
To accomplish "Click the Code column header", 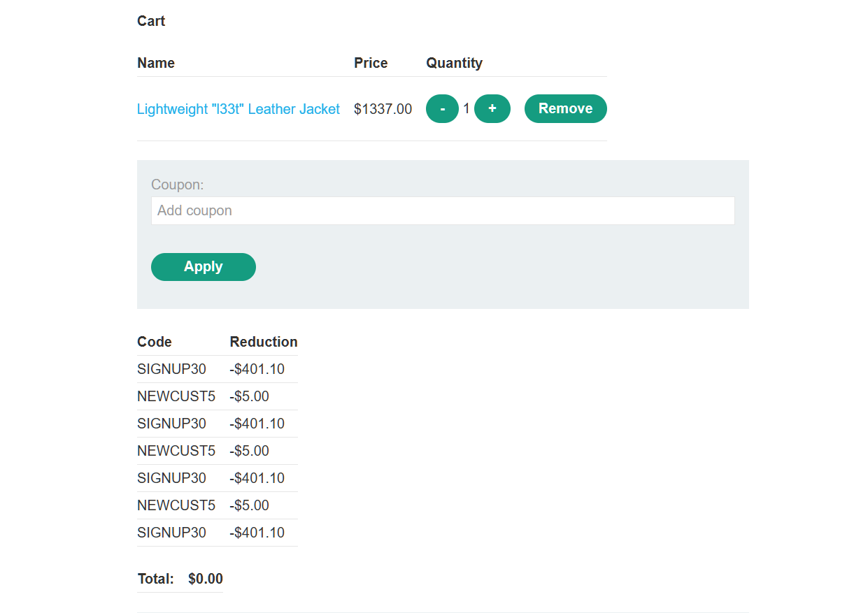I will pyautogui.click(x=155, y=342).
